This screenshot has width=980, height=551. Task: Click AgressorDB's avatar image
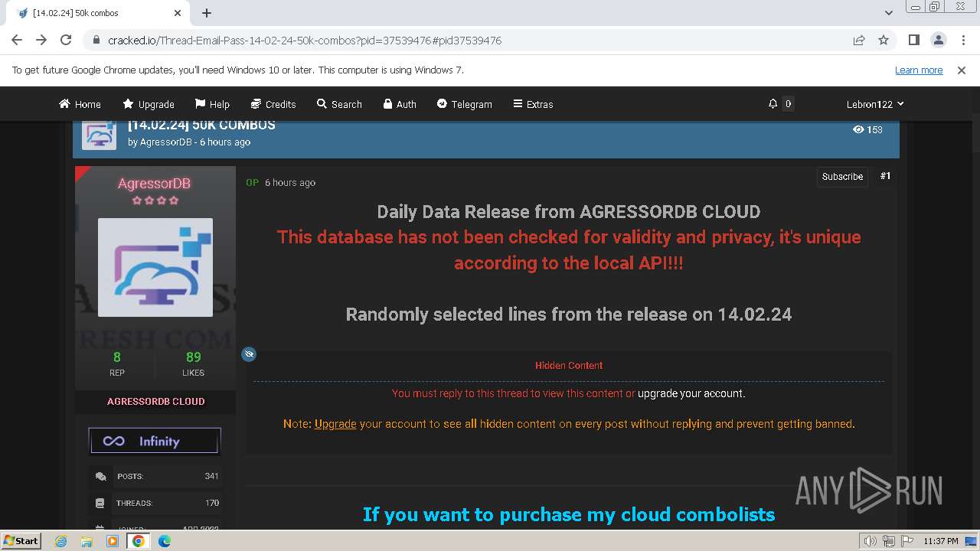(x=155, y=267)
